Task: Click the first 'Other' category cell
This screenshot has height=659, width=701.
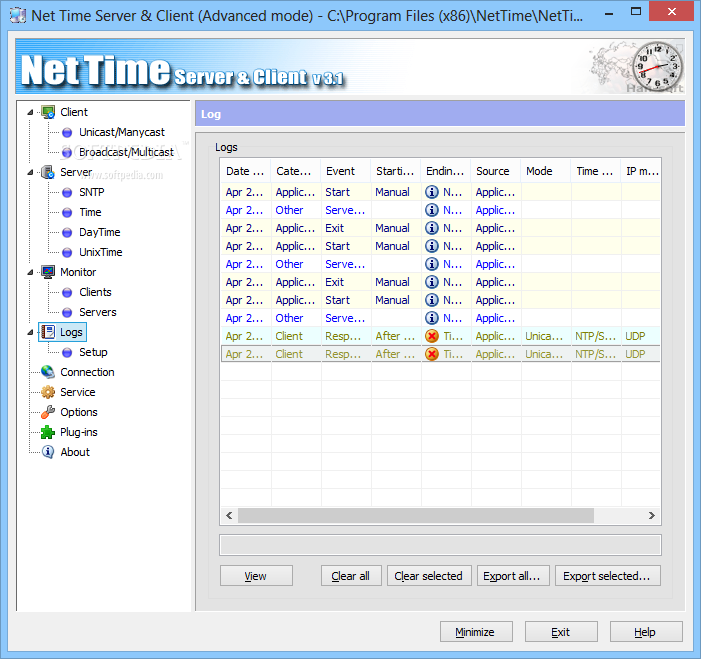Action: click(296, 210)
